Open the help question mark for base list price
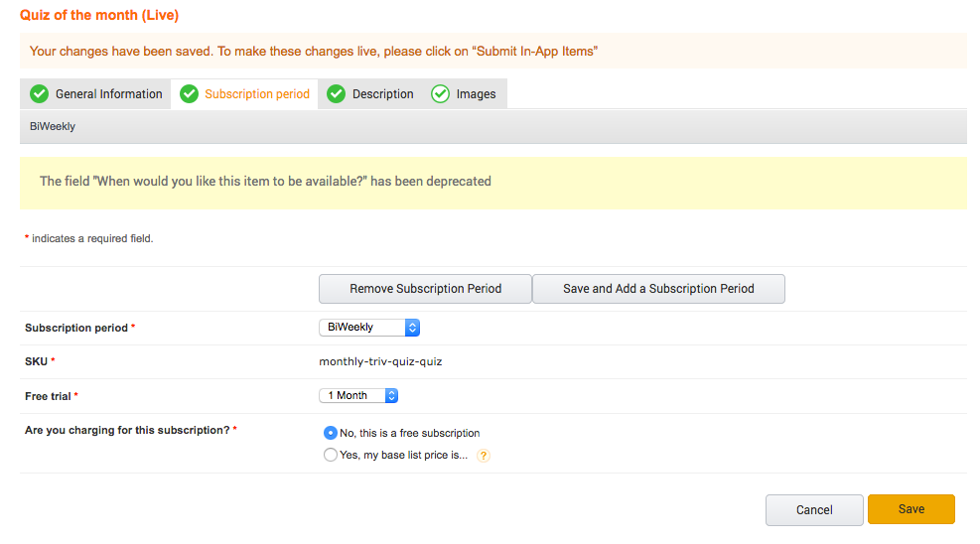 click(x=484, y=456)
